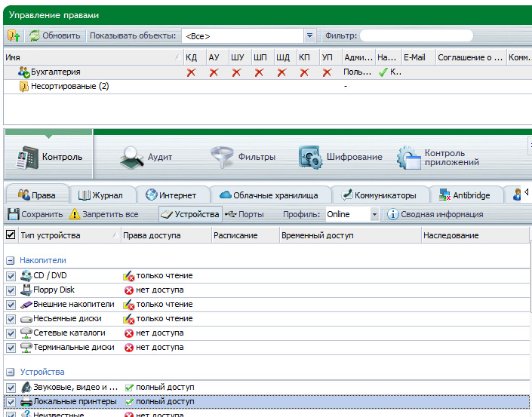Uncheck the CD / DVD checkbox

[11, 276]
